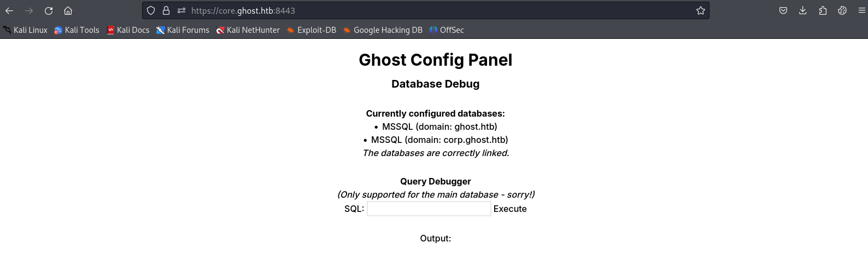Open the Google Hacking DB bookmark
Viewport: 868px width, 259px height.
click(383, 30)
